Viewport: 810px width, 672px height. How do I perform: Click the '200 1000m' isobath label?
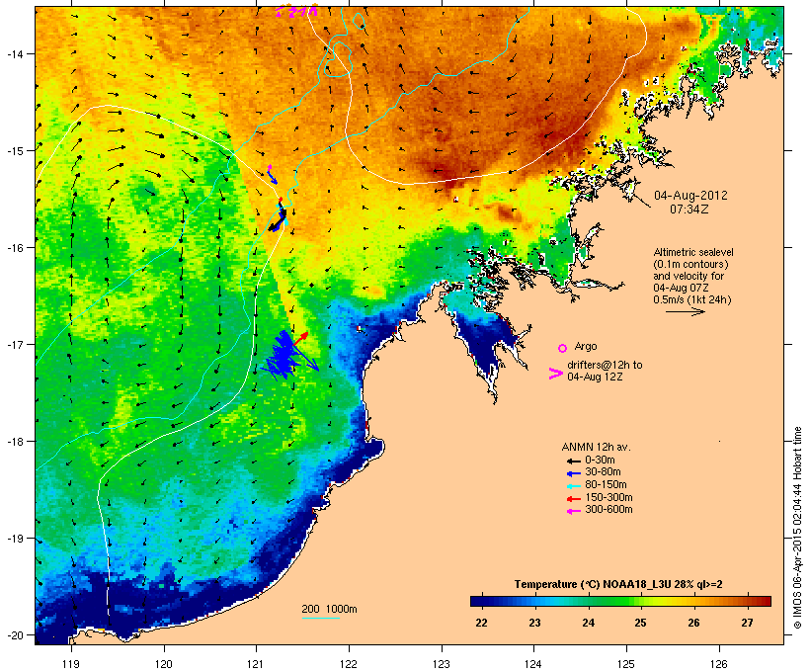[x=329, y=609]
